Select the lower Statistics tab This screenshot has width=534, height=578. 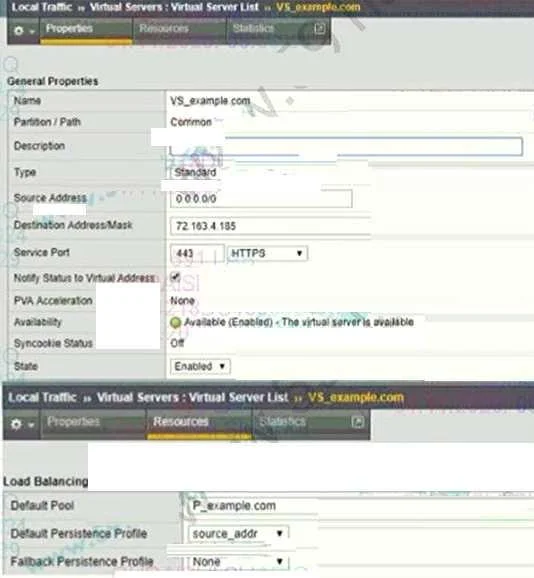(x=283, y=421)
